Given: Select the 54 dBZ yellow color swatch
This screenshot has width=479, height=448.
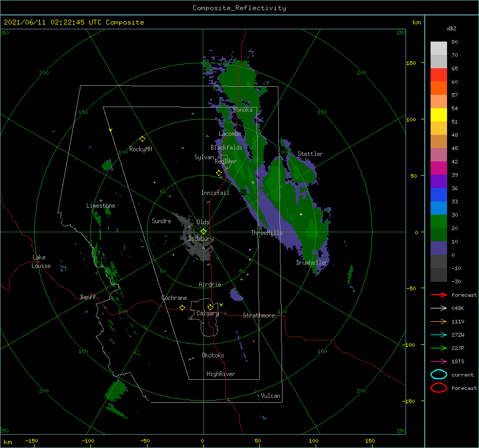Looking at the screenshot, I should [439, 115].
